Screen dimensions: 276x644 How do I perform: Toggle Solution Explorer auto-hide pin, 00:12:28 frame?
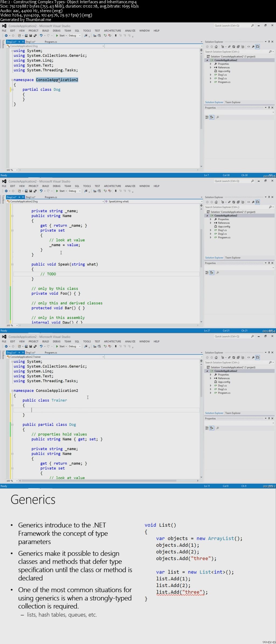[269, 42]
